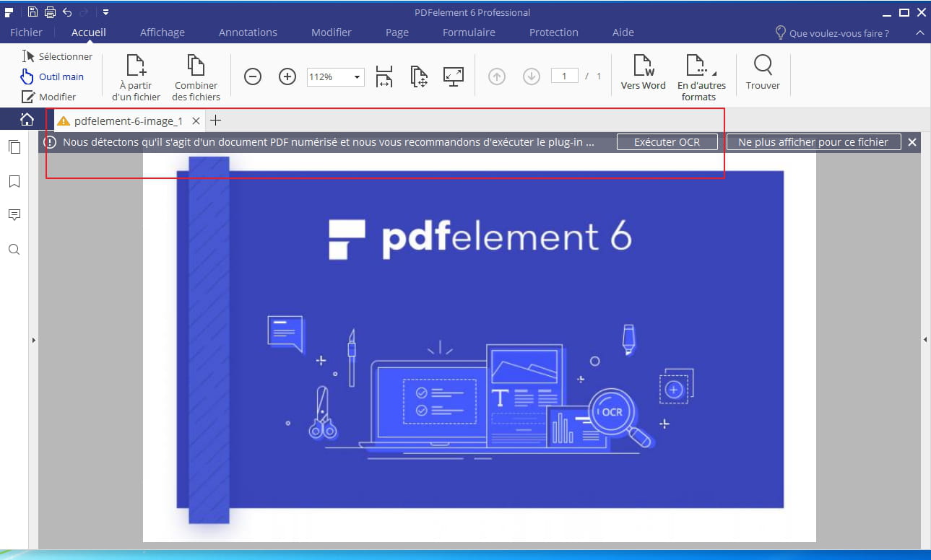Click the lightbulb icon beside search prompt
931x560 pixels.
point(780,33)
